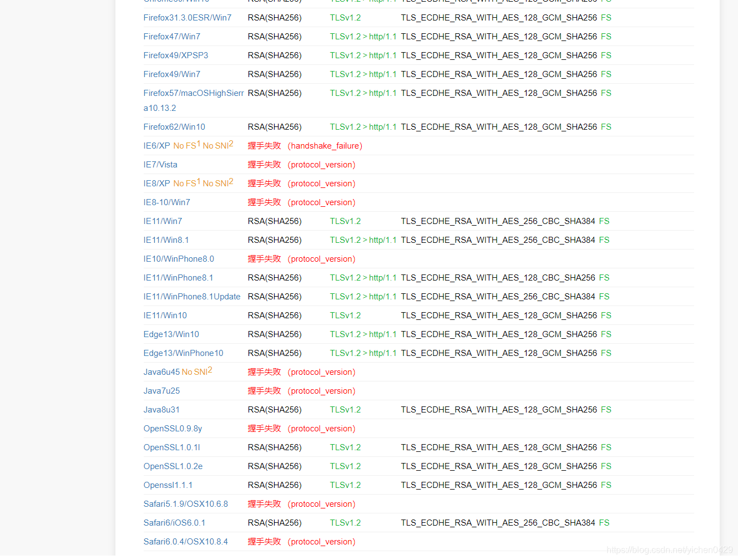Open the Java7u25 client link
738x560 pixels.
pyautogui.click(x=161, y=391)
